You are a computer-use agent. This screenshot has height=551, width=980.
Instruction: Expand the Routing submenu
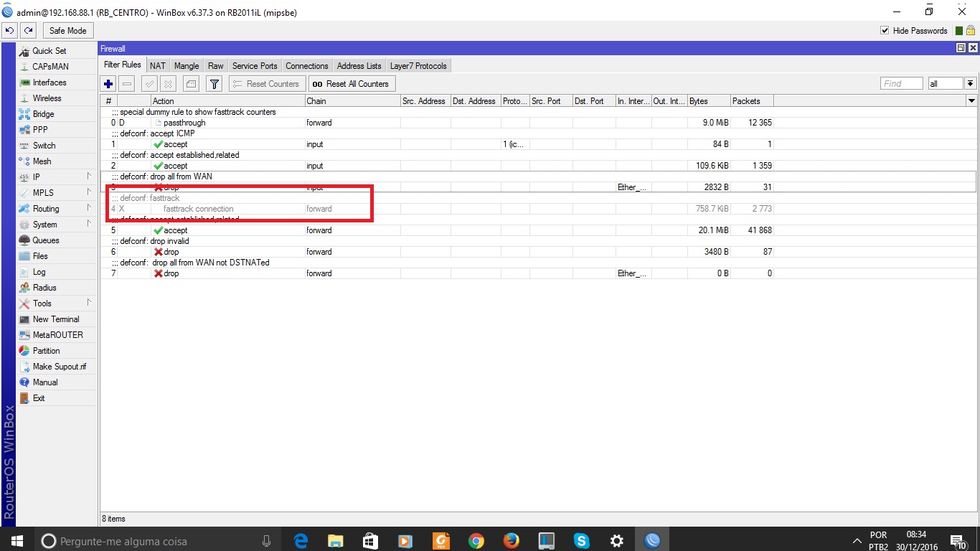[x=57, y=209]
